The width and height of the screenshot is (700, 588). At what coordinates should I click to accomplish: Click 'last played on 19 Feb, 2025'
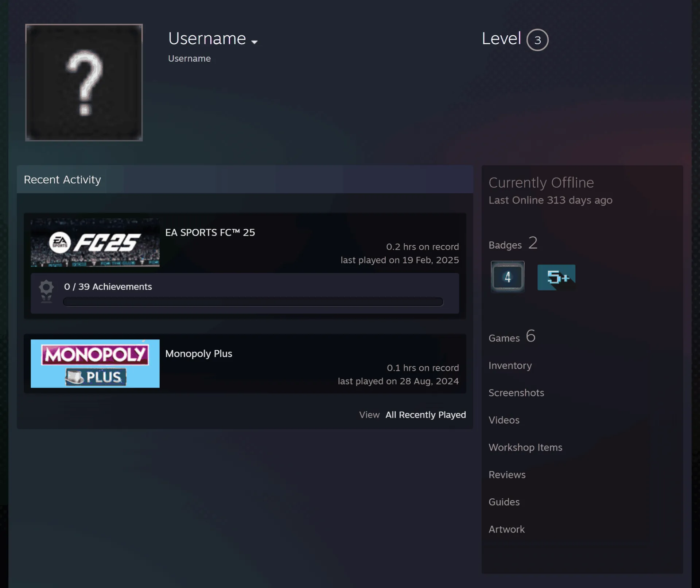click(400, 260)
